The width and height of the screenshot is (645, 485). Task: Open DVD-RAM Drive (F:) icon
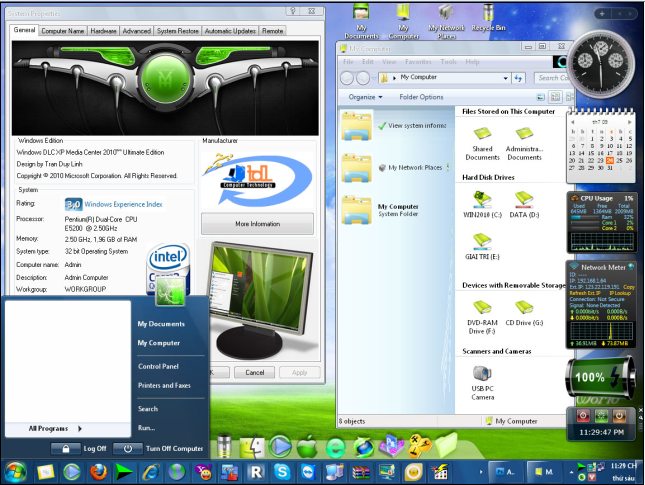pos(482,308)
